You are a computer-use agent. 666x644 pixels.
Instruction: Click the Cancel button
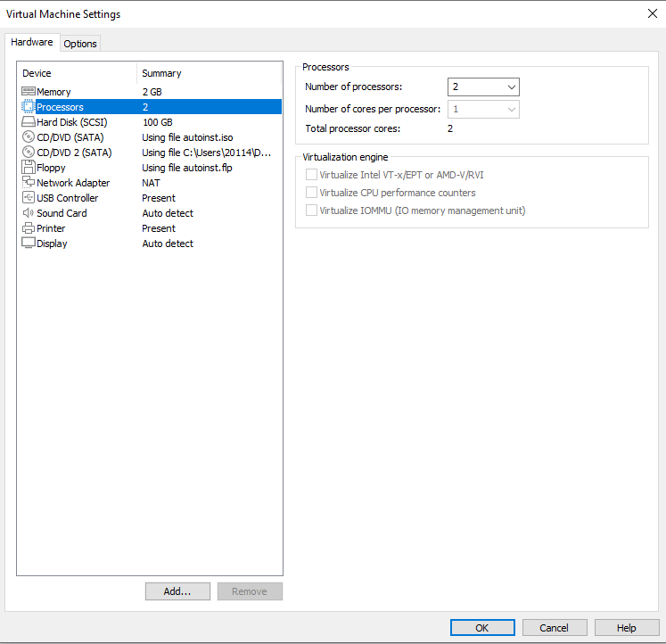[555, 628]
